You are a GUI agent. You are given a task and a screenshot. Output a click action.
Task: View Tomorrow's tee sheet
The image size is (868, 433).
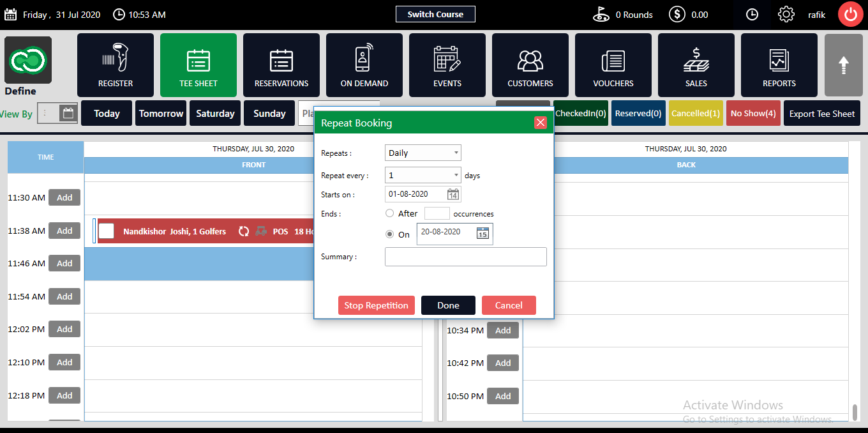tap(161, 113)
